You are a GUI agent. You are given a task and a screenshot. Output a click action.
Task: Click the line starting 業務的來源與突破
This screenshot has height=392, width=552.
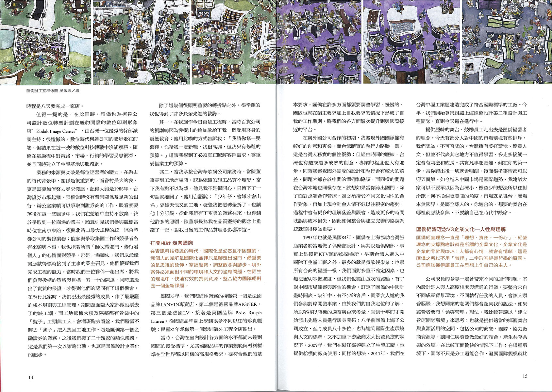click(88, 172)
